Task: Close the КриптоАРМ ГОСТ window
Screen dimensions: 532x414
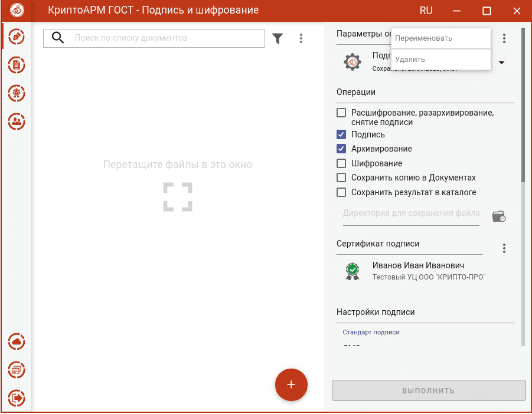Action: (x=517, y=11)
